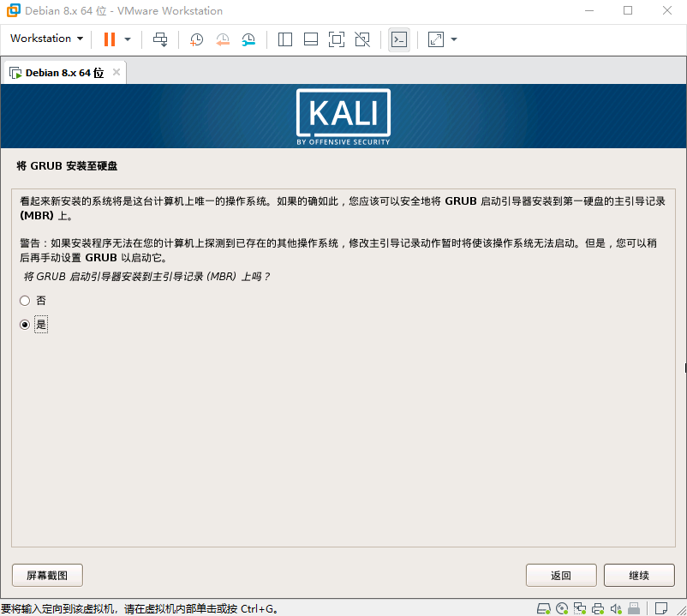
Task: Open the snapshot manager icon
Action: (248, 39)
